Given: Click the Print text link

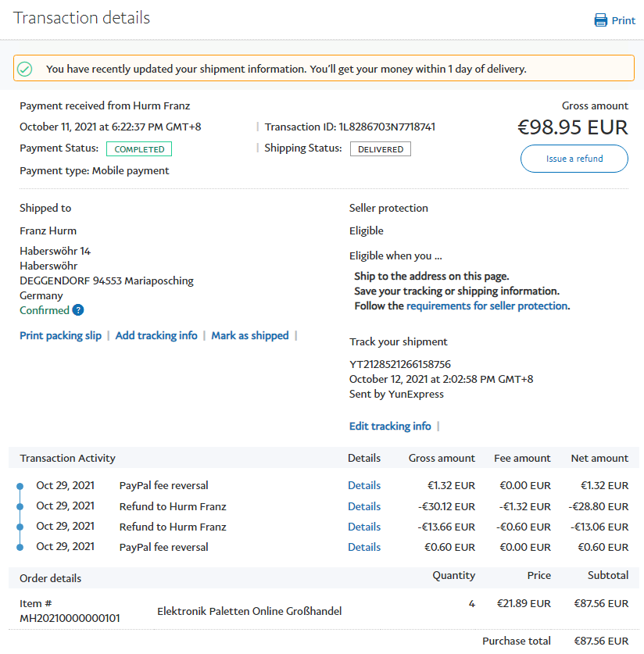Looking at the screenshot, I should pos(624,20).
